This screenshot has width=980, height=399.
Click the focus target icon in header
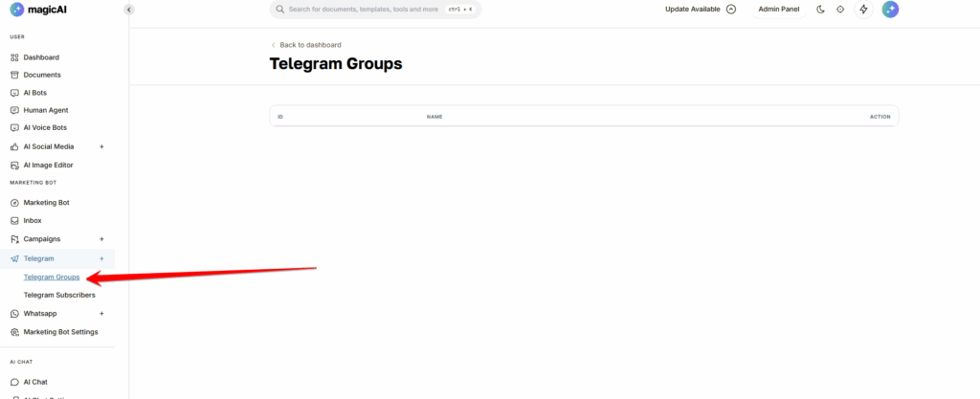click(840, 10)
